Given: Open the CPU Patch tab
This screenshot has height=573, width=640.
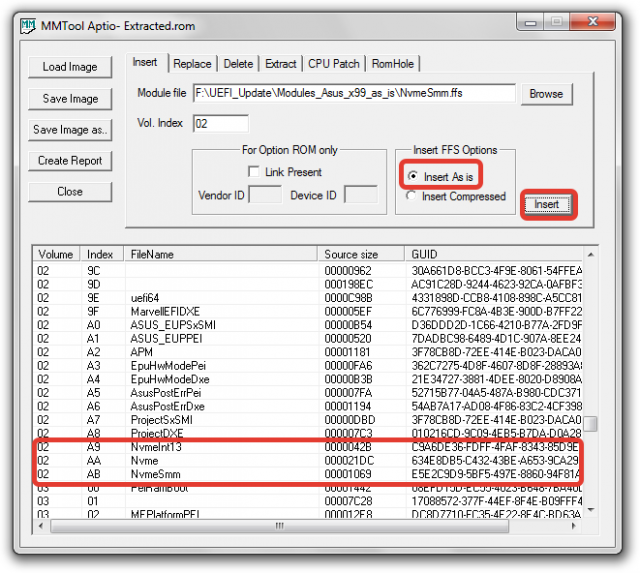Looking at the screenshot, I should (333, 64).
